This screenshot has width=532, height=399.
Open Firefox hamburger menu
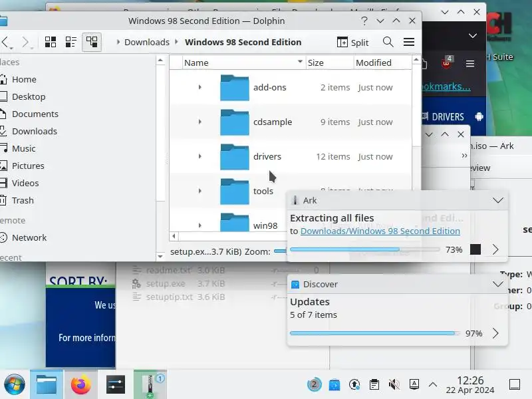click(x=470, y=63)
